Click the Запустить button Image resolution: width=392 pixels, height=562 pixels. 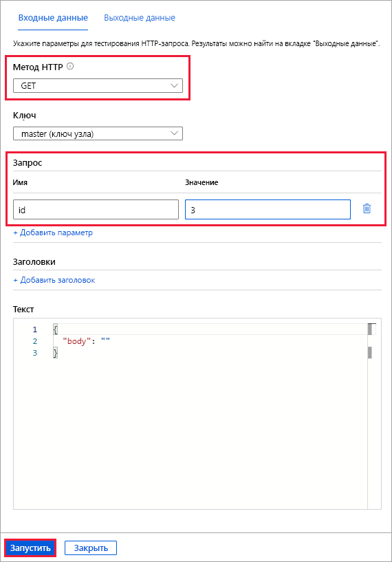tap(30, 548)
